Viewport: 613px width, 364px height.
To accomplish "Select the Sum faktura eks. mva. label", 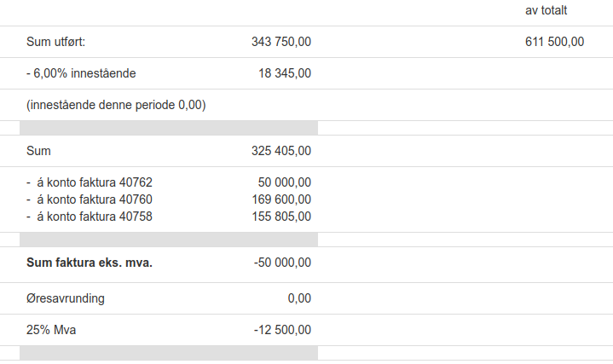I will click(x=90, y=263).
